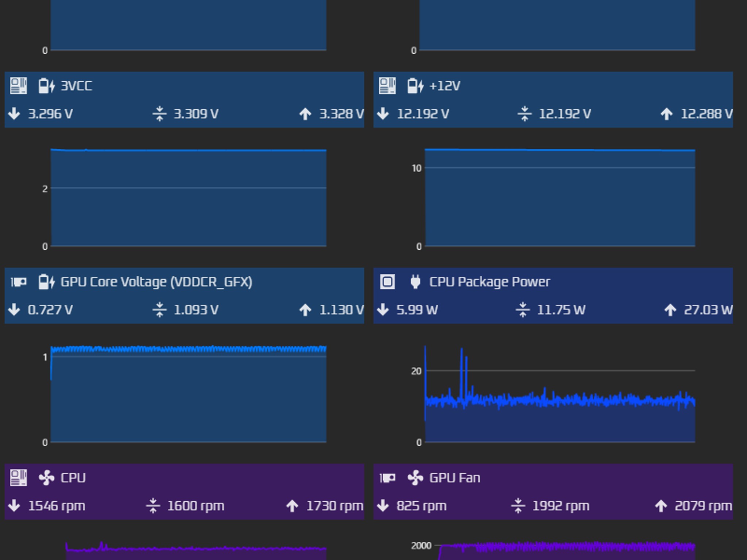Click the fan icon beside GPU Fan

click(x=415, y=478)
